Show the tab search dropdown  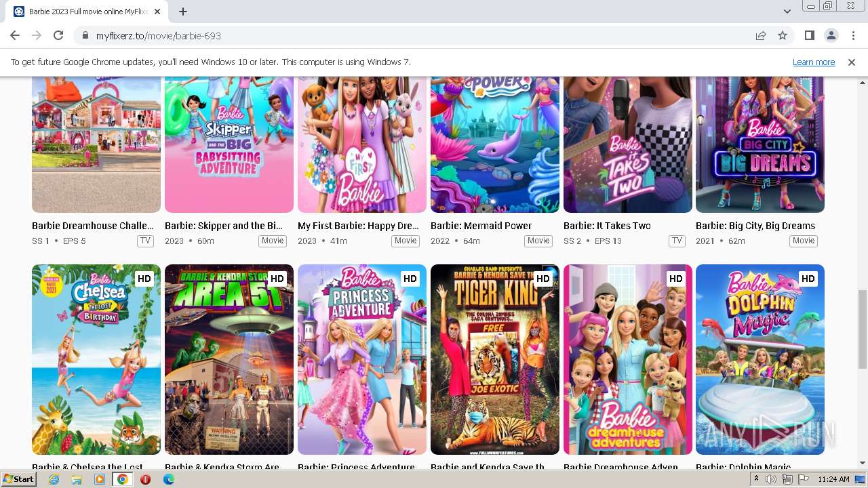coord(787,12)
